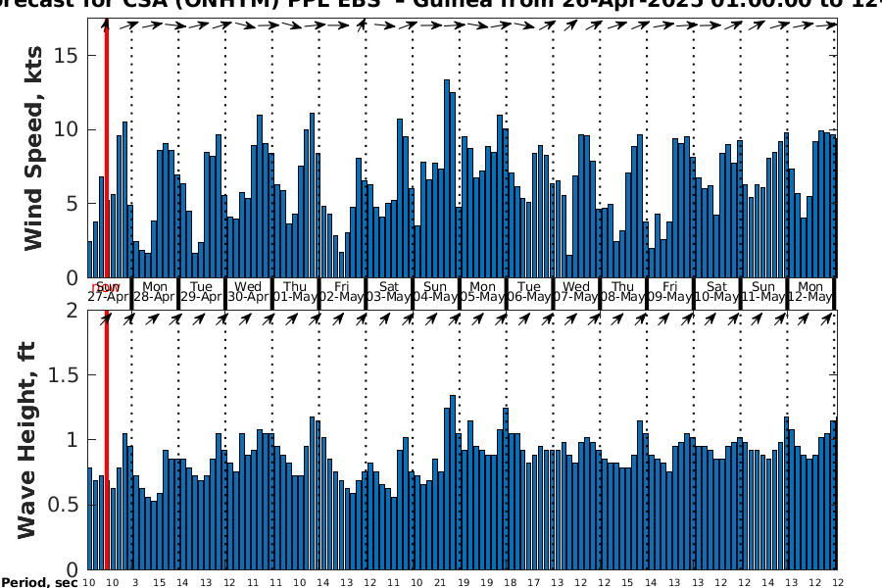This screenshot has width=882, height=588.
Task: Click the 'Tue 06-May' date label
Action: point(529,292)
